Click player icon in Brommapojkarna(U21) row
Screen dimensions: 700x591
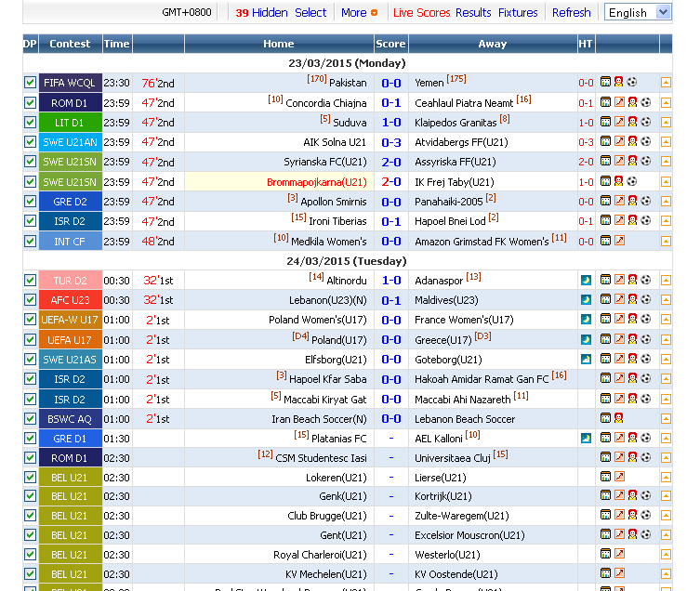[x=618, y=181]
